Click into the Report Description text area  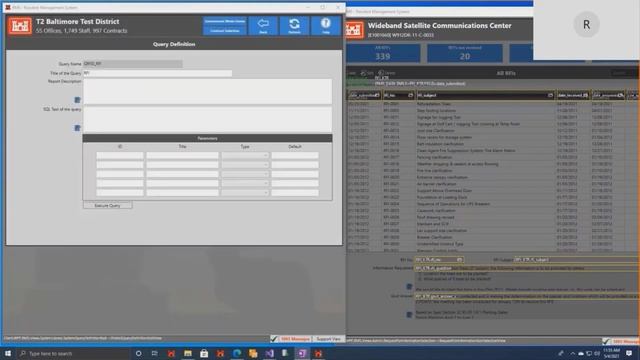(x=207, y=91)
